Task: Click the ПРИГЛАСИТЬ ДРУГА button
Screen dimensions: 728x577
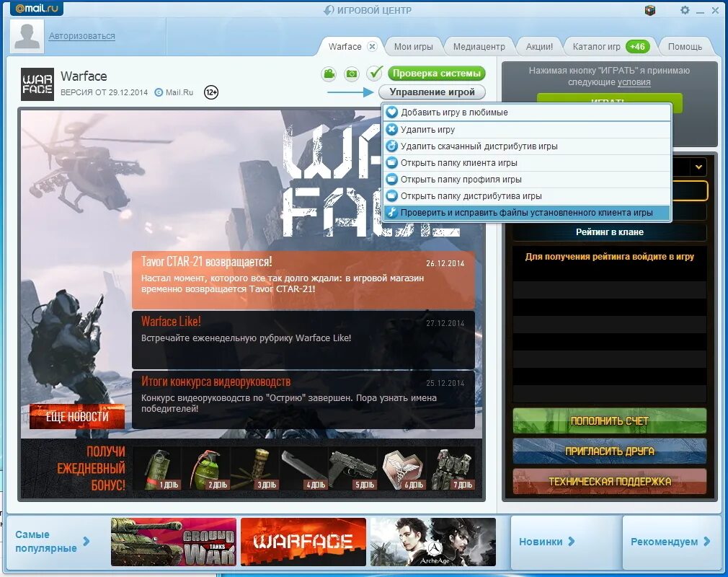Action: [609, 451]
